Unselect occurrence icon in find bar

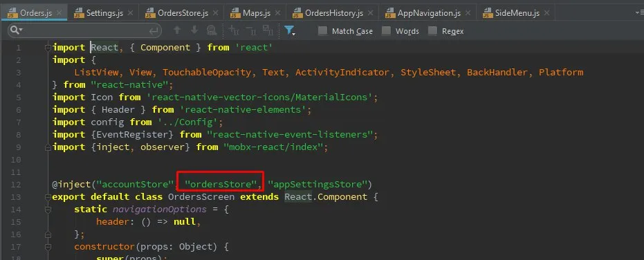click(250, 30)
